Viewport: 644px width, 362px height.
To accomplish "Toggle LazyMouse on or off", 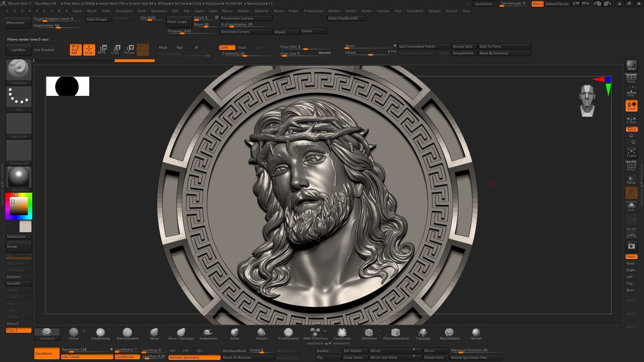I will 127,357.
